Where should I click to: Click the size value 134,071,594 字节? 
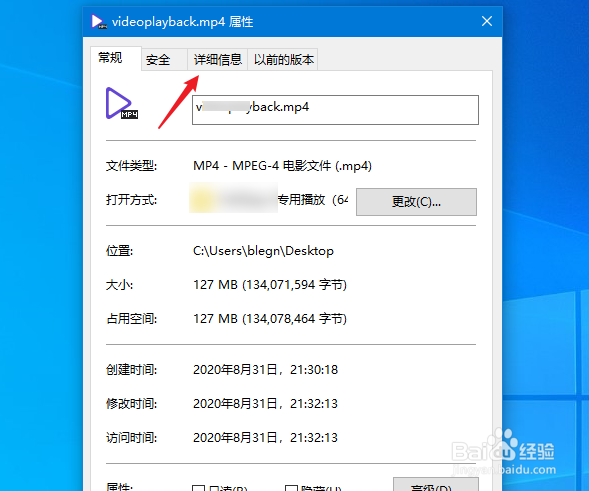click(294, 285)
